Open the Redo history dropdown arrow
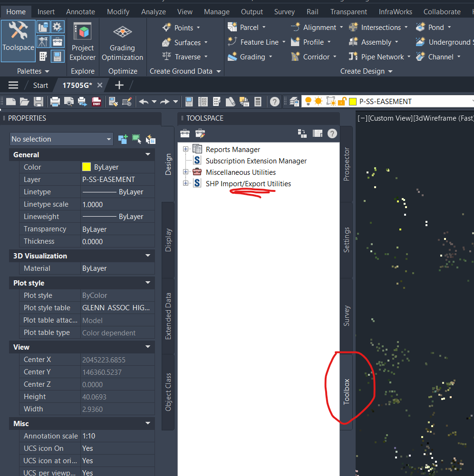 pyautogui.click(x=175, y=101)
